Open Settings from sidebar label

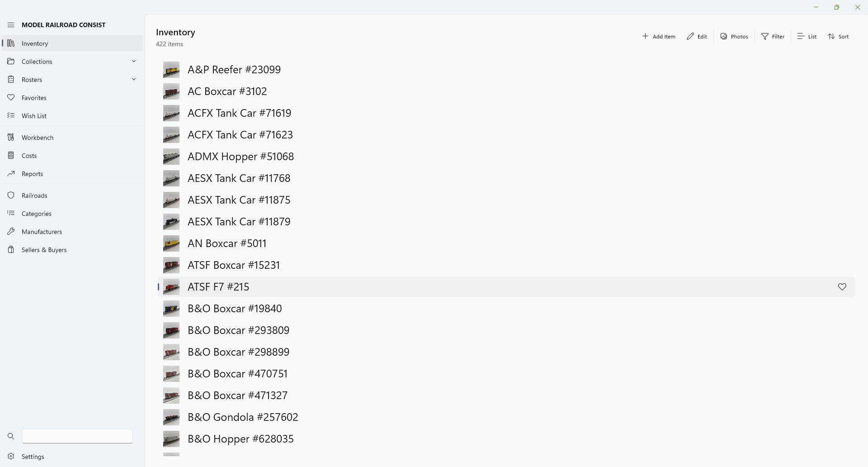[33, 457]
